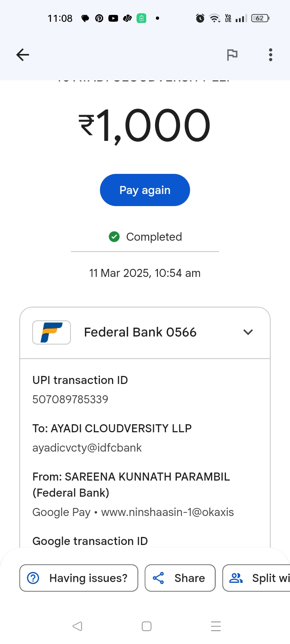Screen dimensions: 290x644
Task: Tap the flag report icon
Action: (232, 55)
